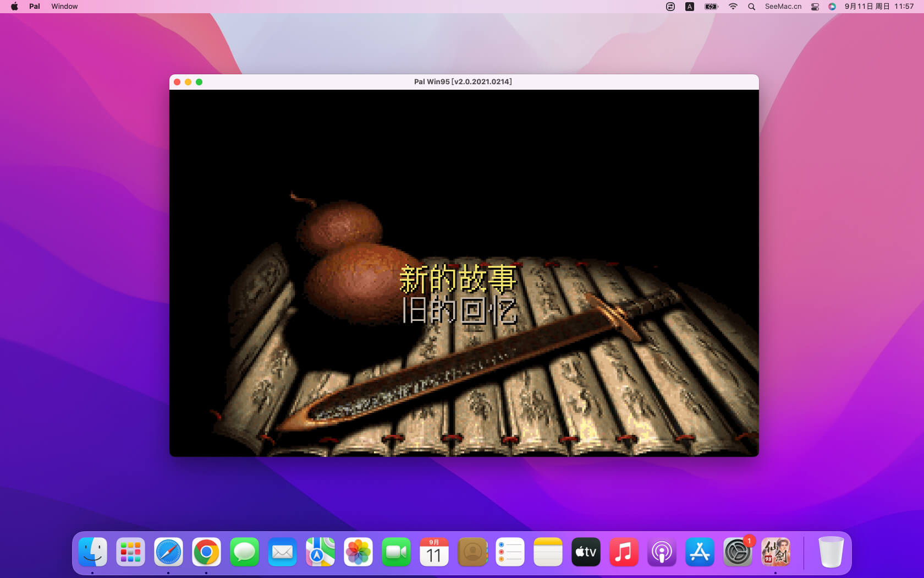Open Reminders from the Dock
924x578 pixels.
510,552
